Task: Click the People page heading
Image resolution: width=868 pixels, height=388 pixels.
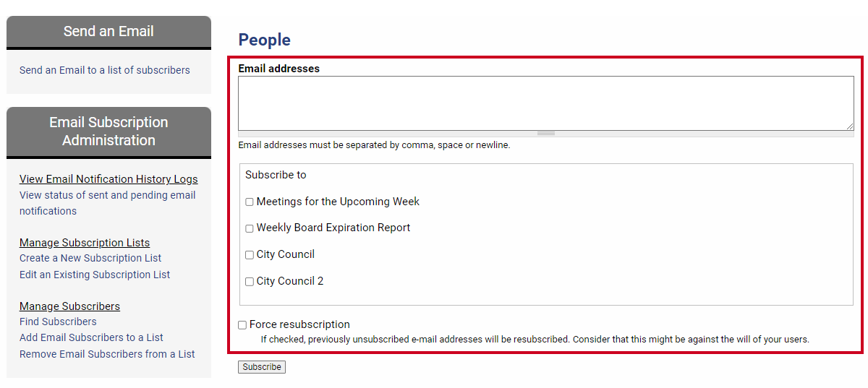Action: pyautogui.click(x=265, y=40)
